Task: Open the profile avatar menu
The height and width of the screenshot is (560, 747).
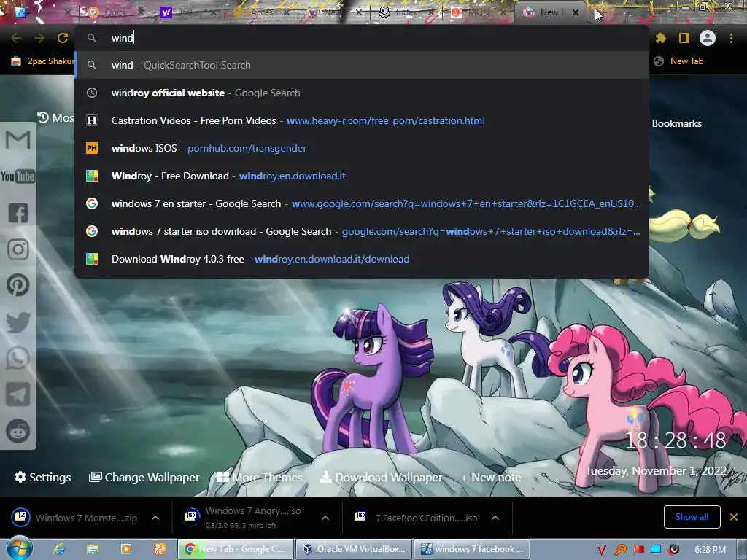Action: coord(708,38)
